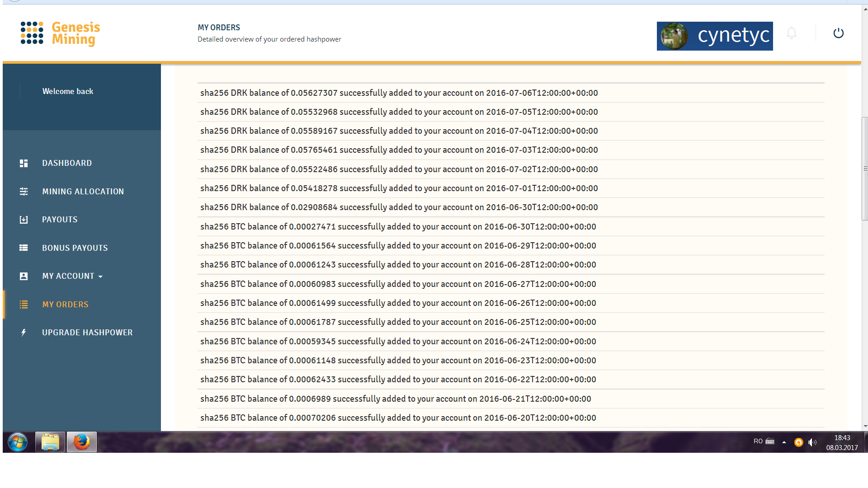The image size is (868, 488).
Task: Click the Payouts icon in sidebar
Action: [x=23, y=219]
